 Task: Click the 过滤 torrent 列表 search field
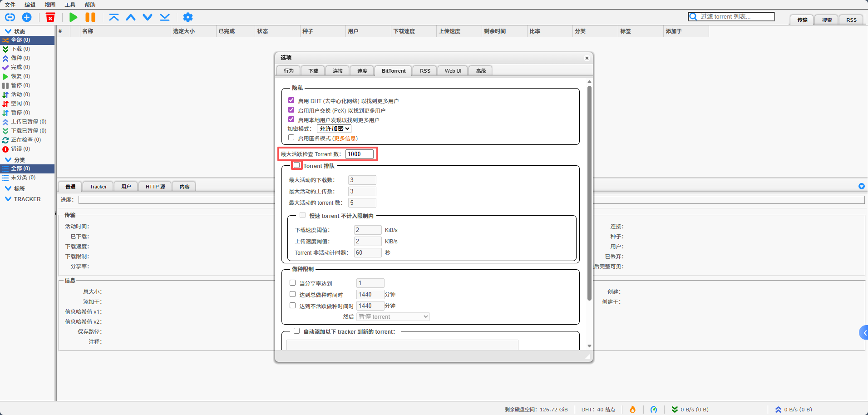tap(735, 16)
